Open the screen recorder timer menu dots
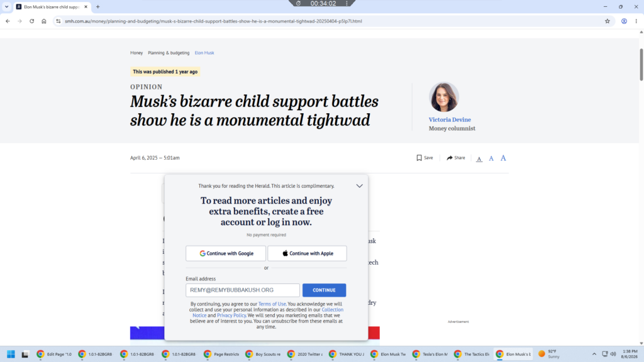The width and height of the screenshot is (644, 362). [347, 3]
